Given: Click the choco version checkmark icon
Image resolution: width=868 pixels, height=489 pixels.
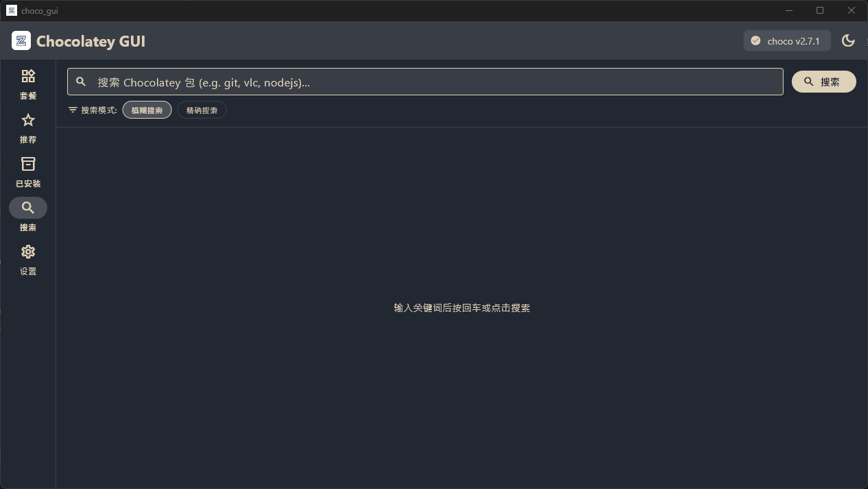Looking at the screenshot, I should pyautogui.click(x=756, y=40).
